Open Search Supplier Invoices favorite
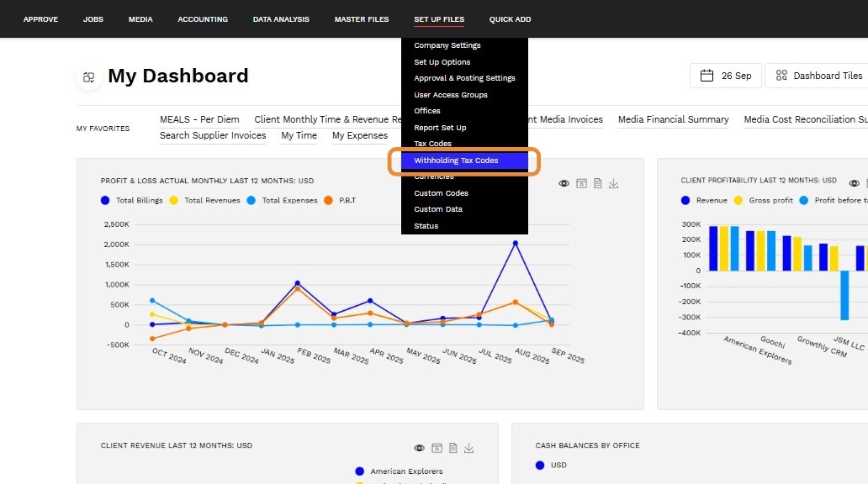This screenshot has width=868, height=484. tap(213, 135)
